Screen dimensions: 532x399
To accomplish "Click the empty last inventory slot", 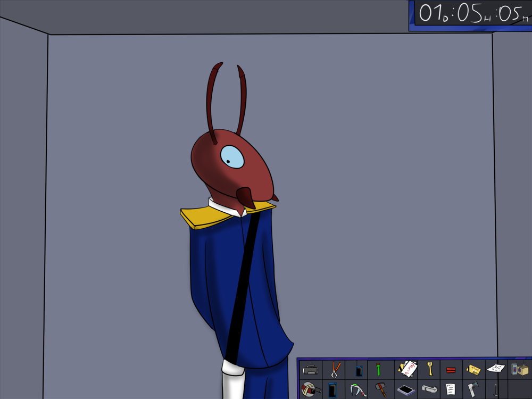I will coord(519,389).
